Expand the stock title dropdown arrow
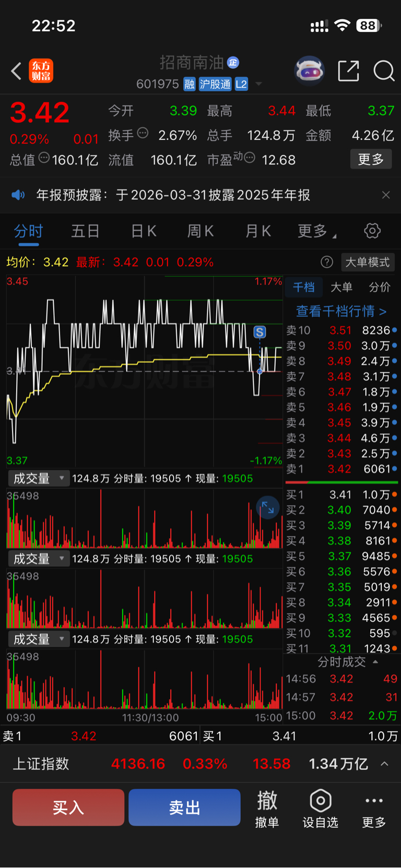 pos(258,84)
